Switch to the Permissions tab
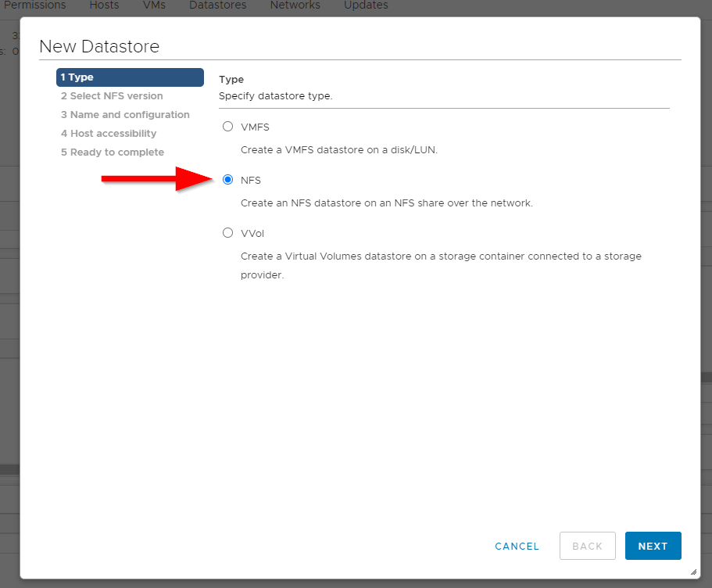Screen dimensions: 712x588 pyautogui.click(x=35, y=5)
